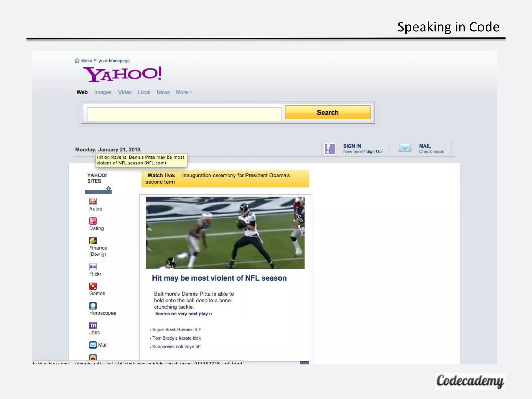Click the Sign Up link
532x399 pixels.
[374, 152]
